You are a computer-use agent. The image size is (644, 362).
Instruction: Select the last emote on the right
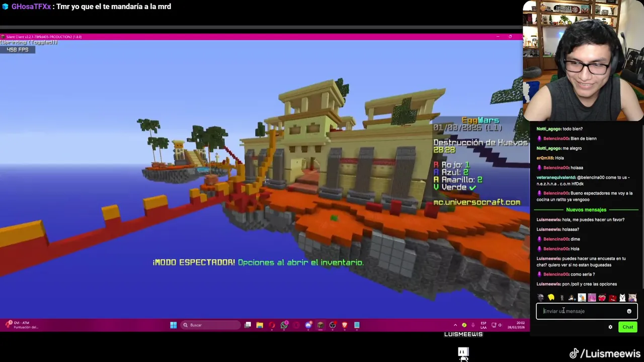pyautogui.click(x=632, y=298)
